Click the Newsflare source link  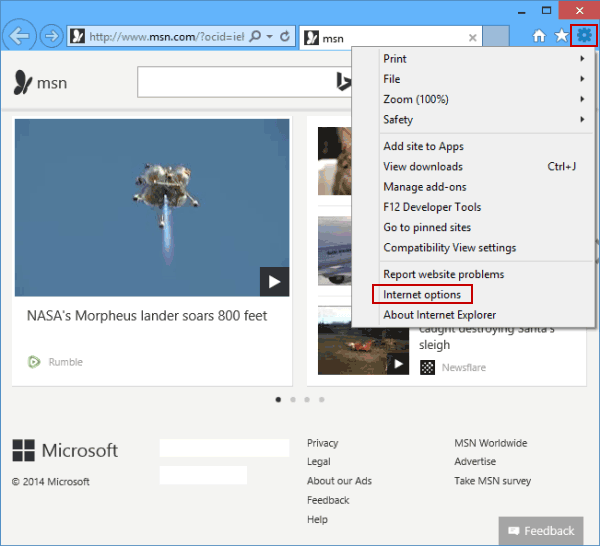tap(464, 367)
